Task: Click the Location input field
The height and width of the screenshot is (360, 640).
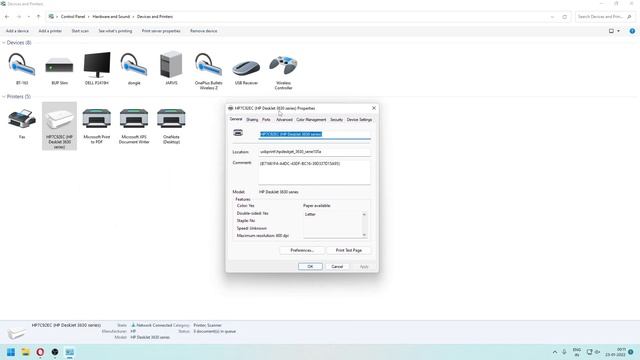Action: pyautogui.click(x=314, y=152)
